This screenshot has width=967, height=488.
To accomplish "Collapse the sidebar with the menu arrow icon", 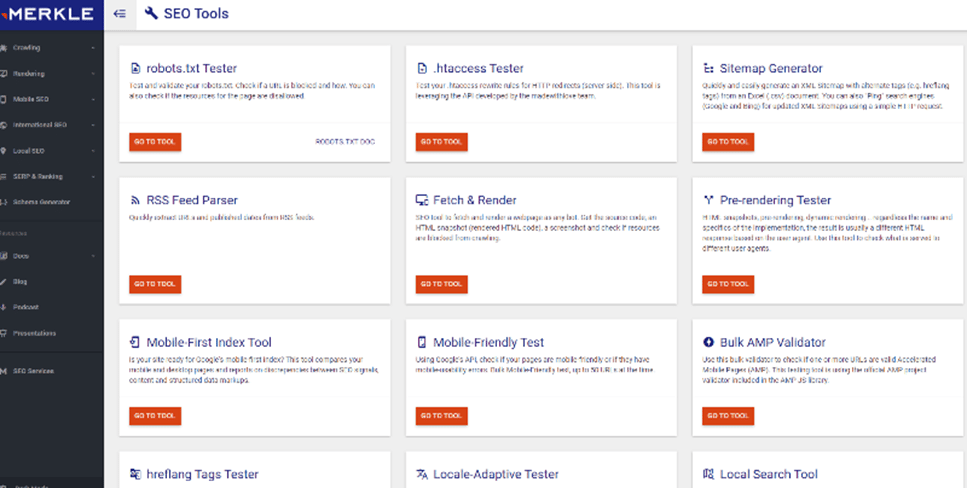I will [120, 14].
